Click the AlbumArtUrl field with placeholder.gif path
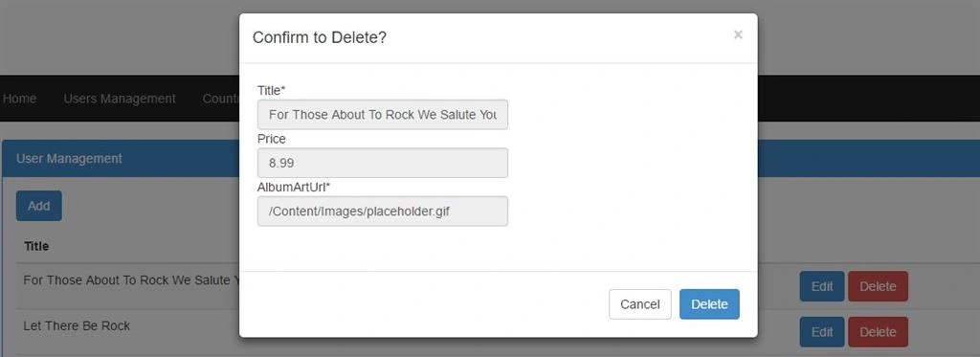Image resolution: width=980 pixels, height=357 pixels. [x=383, y=212]
